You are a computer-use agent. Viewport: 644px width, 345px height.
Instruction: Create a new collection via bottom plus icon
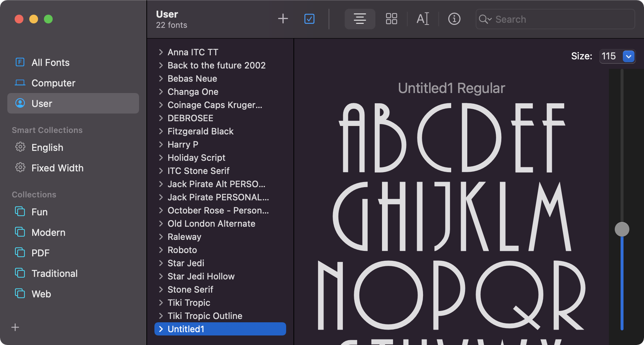[15, 327]
